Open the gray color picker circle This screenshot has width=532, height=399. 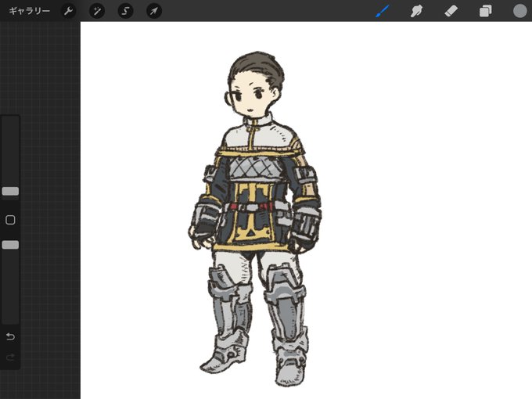[519, 11]
